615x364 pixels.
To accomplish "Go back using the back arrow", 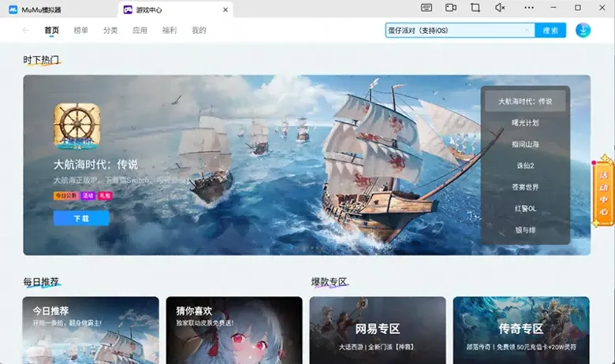I will (26, 31).
